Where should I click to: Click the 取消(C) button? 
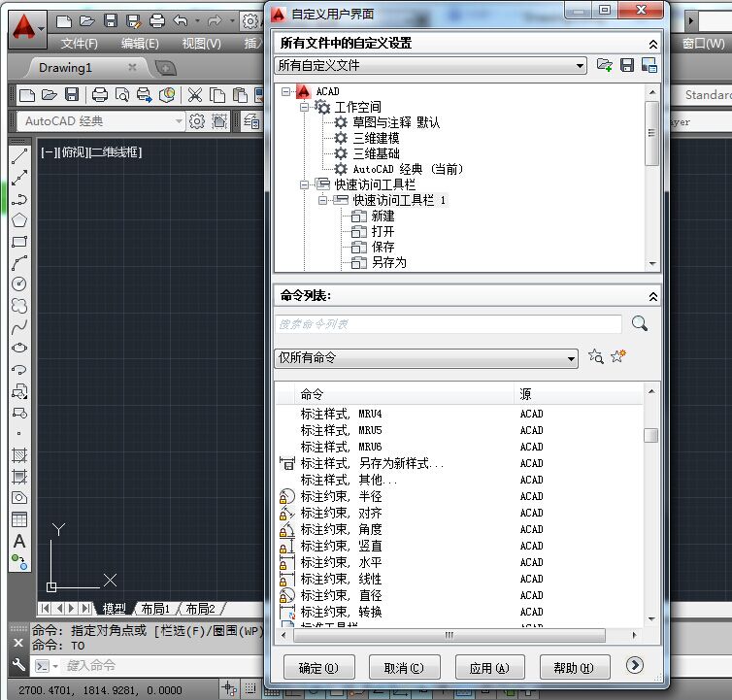coord(404,668)
